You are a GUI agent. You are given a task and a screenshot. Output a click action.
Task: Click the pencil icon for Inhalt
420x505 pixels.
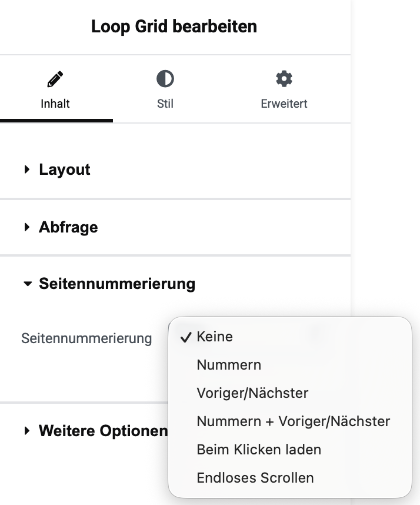[55, 79]
